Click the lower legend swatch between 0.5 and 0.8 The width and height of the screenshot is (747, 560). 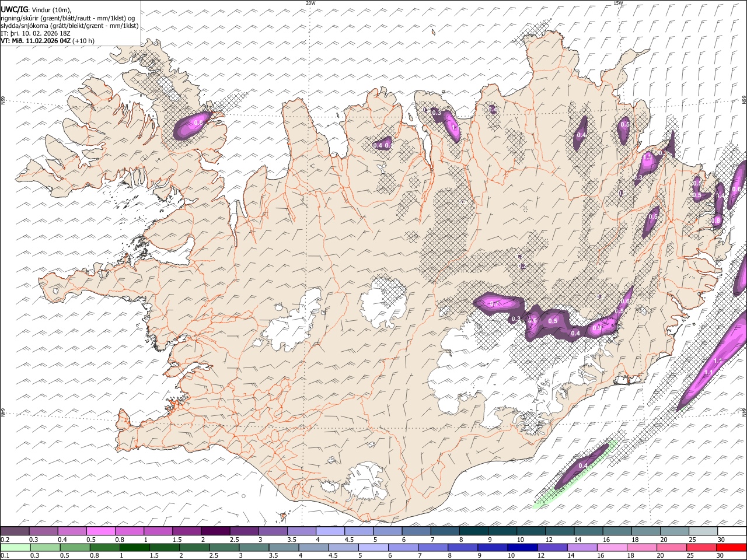[x=75, y=548]
